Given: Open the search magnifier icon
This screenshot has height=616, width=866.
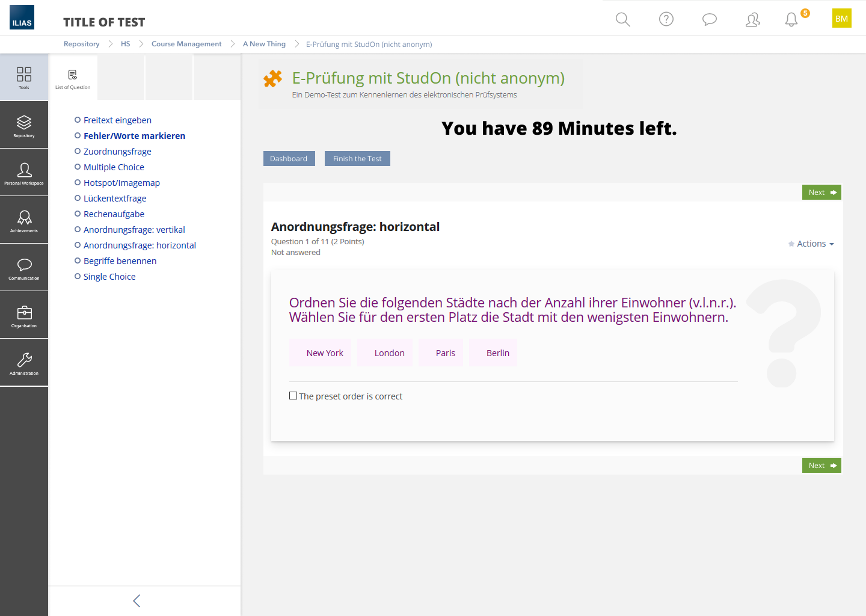Looking at the screenshot, I should (x=623, y=19).
